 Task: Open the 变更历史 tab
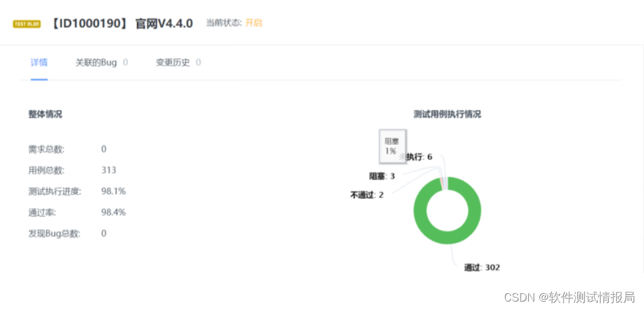178,63
